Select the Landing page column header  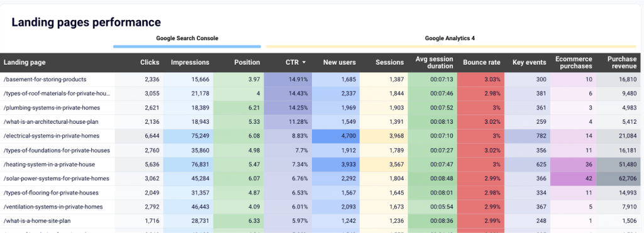(x=25, y=63)
